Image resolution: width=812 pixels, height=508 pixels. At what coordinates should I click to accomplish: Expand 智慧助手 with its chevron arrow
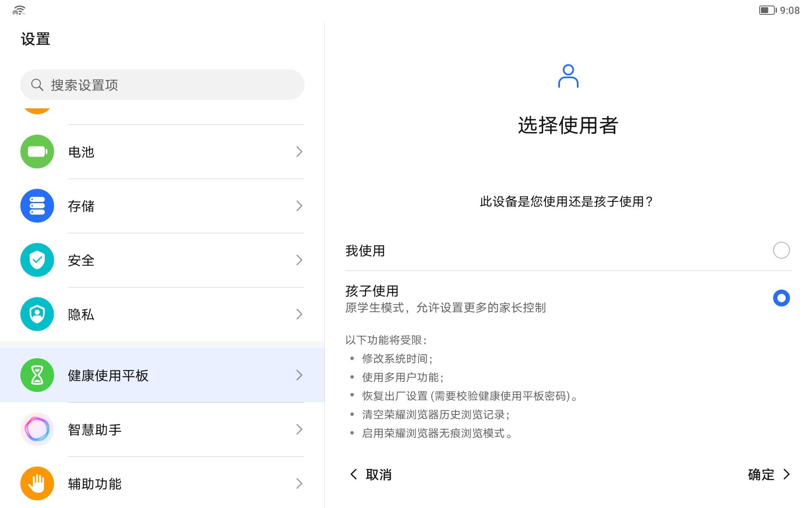[x=299, y=429]
